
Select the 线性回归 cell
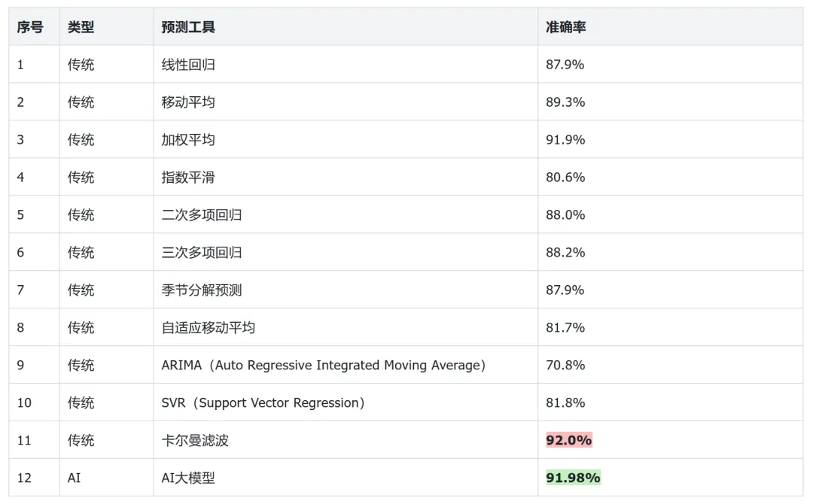click(188, 65)
